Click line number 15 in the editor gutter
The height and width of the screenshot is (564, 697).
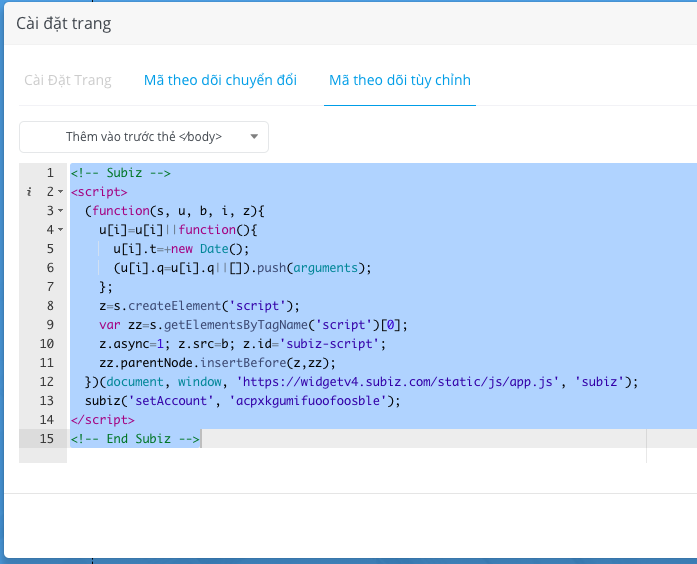point(45,439)
